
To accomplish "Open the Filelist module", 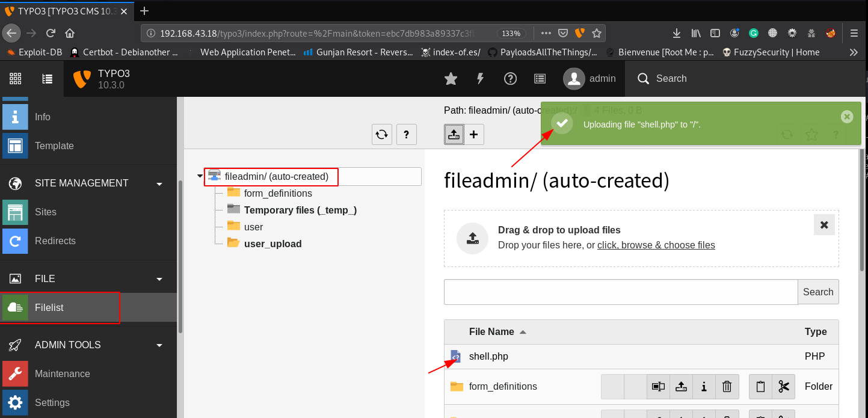I will 88,308.
